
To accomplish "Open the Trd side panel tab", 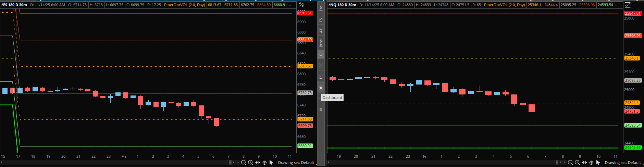I will click(x=321, y=8).
